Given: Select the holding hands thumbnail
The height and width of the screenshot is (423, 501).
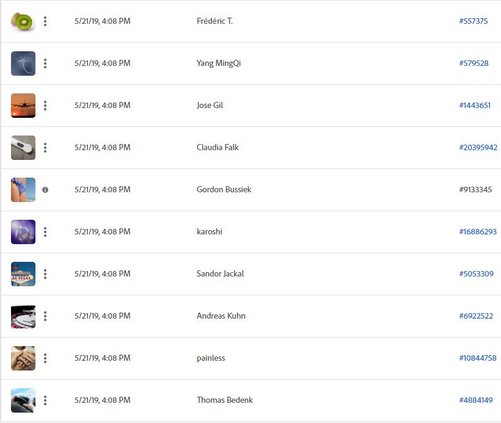Looking at the screenshot, I should click(23, 358).
